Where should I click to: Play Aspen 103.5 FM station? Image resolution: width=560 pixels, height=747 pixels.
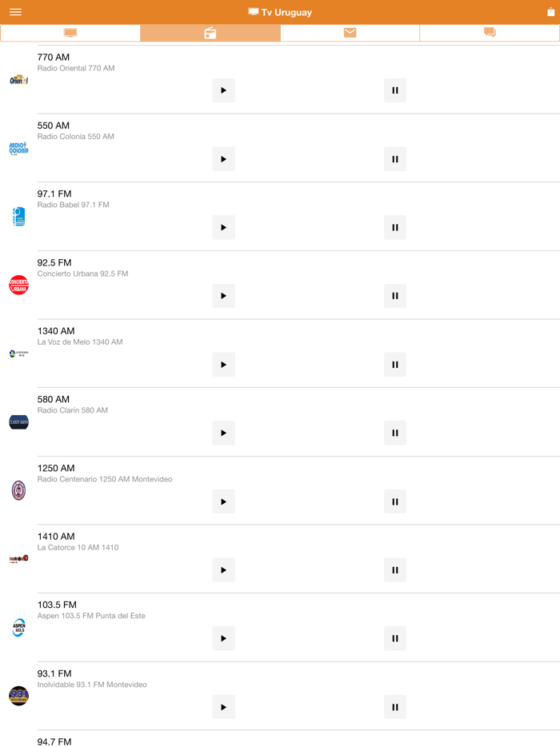point(223,639)
